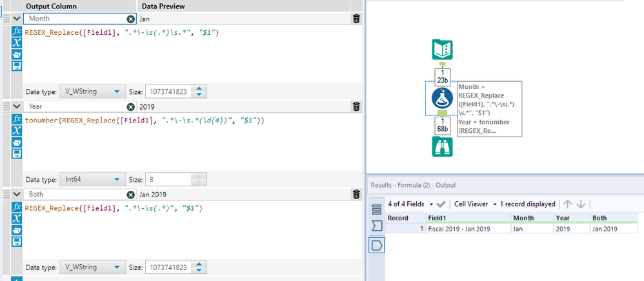Save the Both expression with the disk icon
This screenshot has height=281, width=644.
click(16, 241)
